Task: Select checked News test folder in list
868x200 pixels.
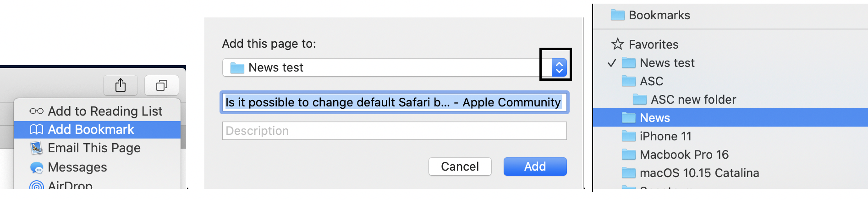Action: pyautogui.click(x=667, y=63)
